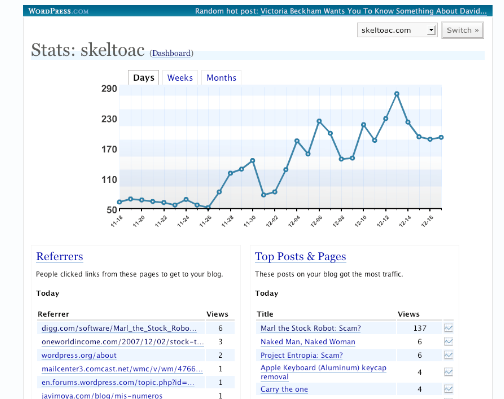Click the 290 y-axis label
Screen dimensions: 504x399
[109, 89]
